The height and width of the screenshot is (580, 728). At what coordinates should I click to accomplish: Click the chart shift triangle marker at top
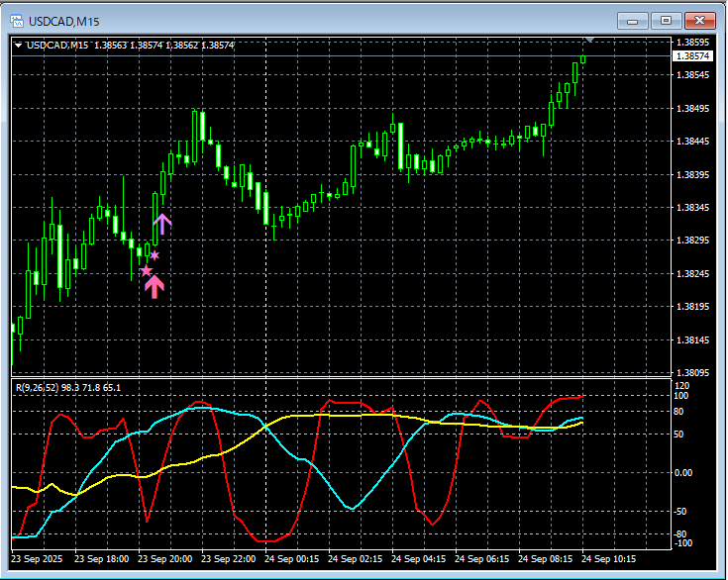[589, 41]
